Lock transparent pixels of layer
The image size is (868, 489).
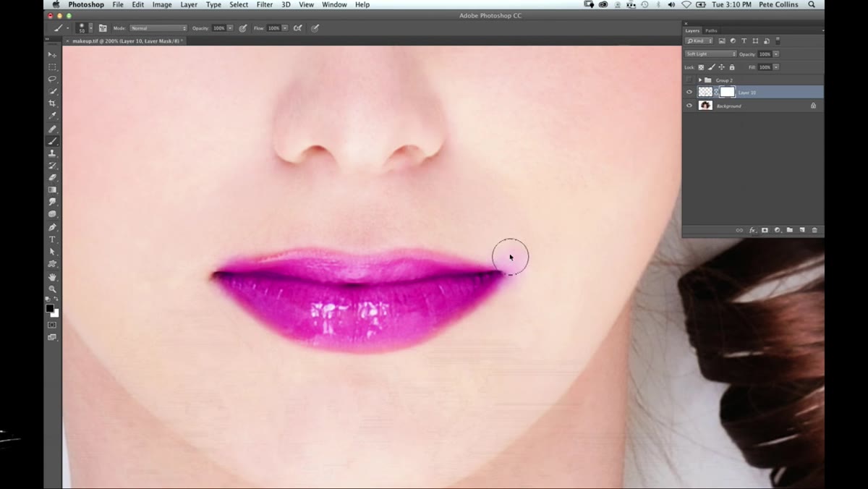(701, 67)
